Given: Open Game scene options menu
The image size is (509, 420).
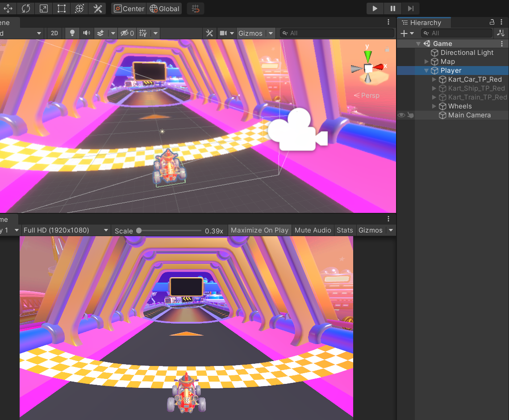Looking at the screenshot, I should [x=502, y=43].
